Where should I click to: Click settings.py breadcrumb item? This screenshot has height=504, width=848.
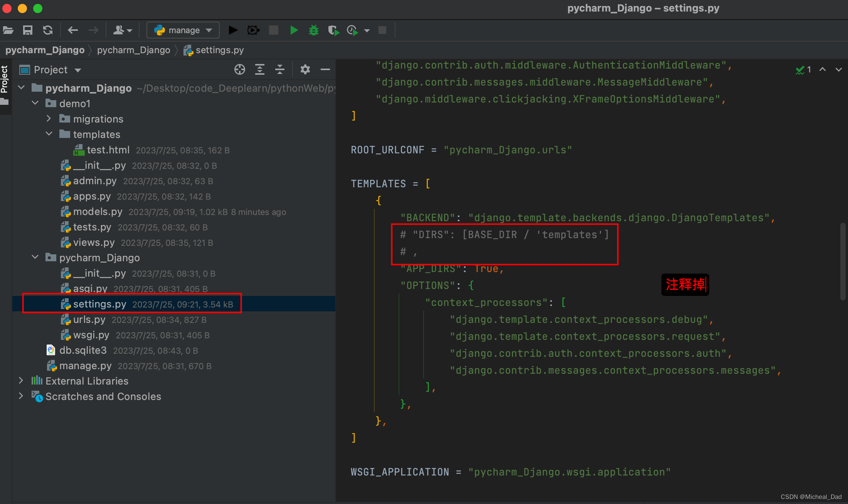219,50
